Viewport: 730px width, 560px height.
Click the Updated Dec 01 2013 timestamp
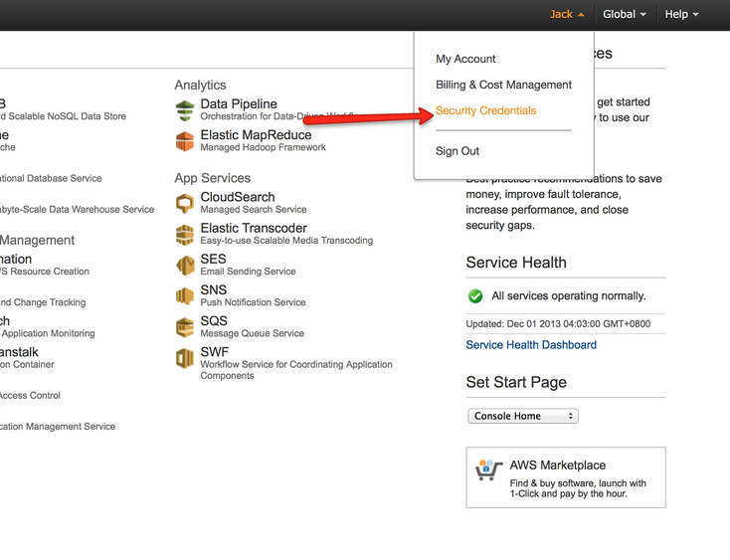point(558,324)
